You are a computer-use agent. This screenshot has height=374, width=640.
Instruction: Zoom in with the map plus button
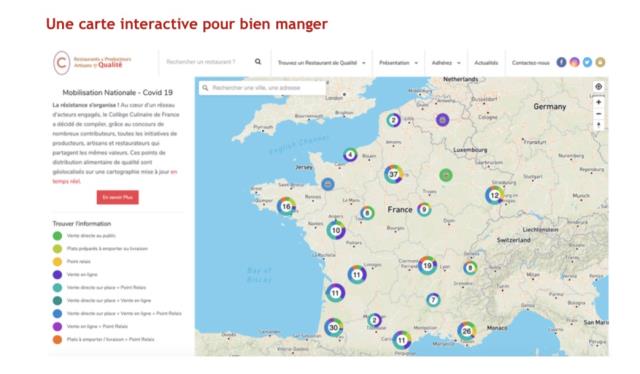tap(598, 102)
